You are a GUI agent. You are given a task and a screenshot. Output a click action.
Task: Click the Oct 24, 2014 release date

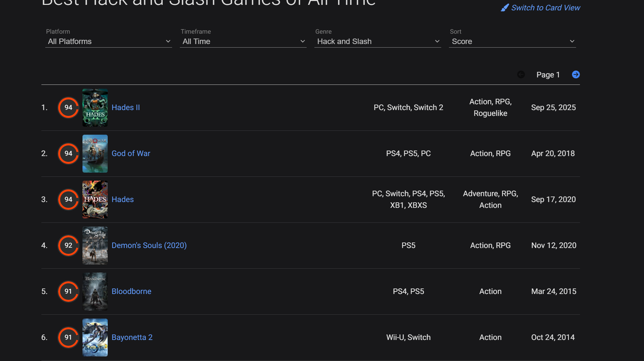pos(553,337)
